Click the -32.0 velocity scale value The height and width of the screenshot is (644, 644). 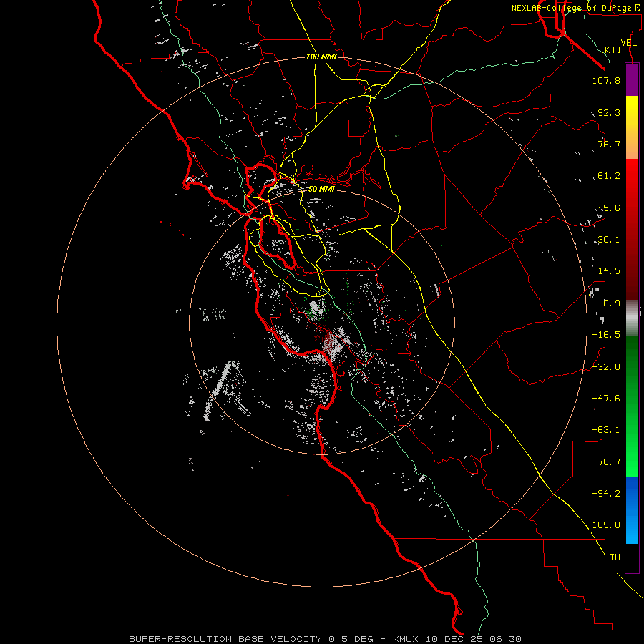point(606,367)
